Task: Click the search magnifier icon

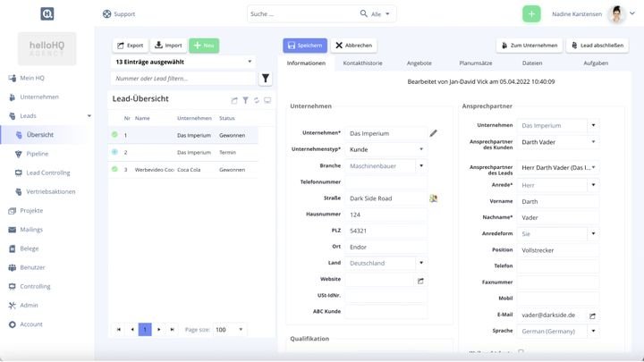Action: 363,13
